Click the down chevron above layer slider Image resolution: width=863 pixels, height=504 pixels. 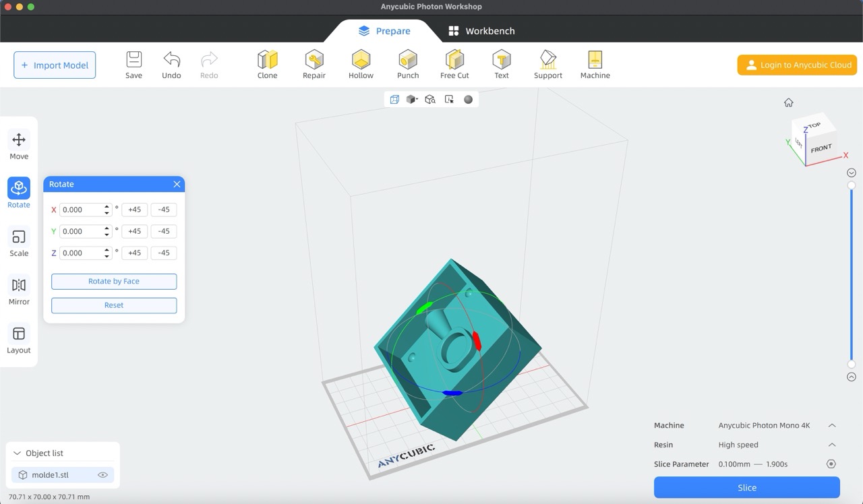pos(851,172)
